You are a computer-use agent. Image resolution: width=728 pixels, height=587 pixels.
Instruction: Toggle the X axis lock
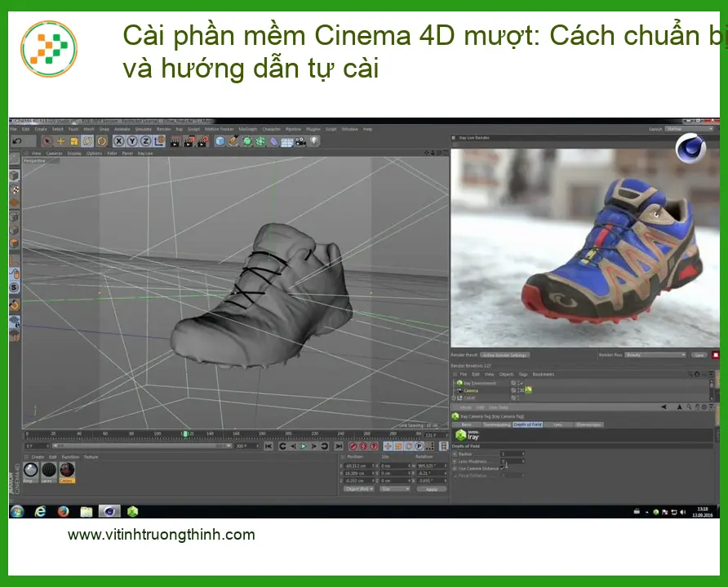coord(119,141)
